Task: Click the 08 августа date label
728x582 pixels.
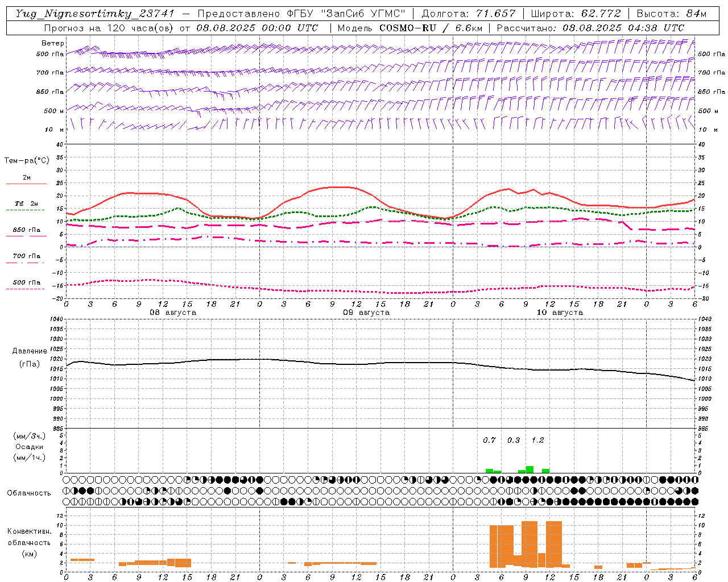Action: click(173, 313)
